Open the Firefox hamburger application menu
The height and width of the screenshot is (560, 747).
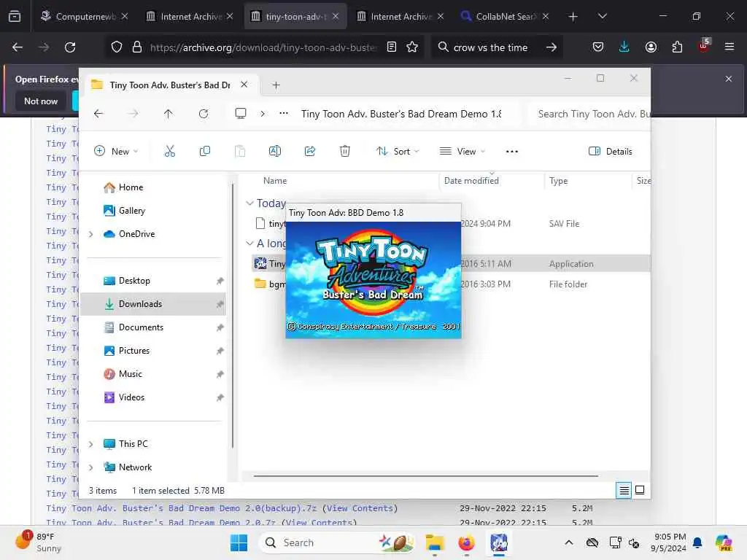(x=729, y=47)
